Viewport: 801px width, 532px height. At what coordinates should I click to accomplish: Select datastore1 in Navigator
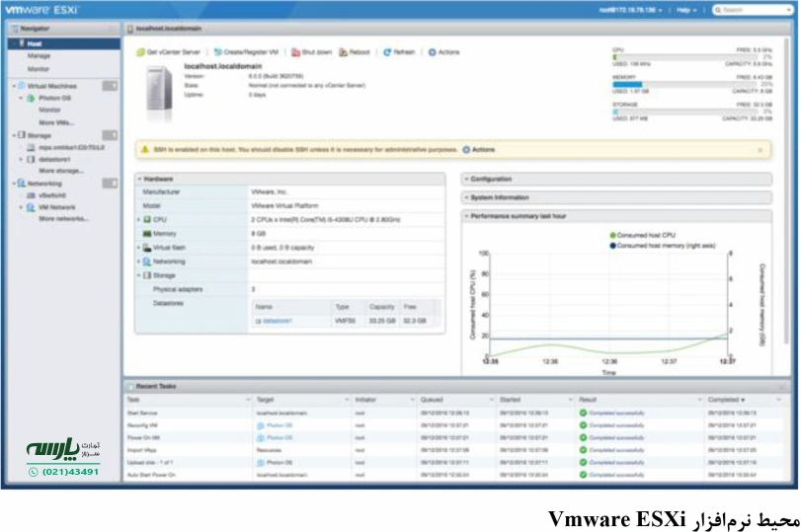point(54,159)
